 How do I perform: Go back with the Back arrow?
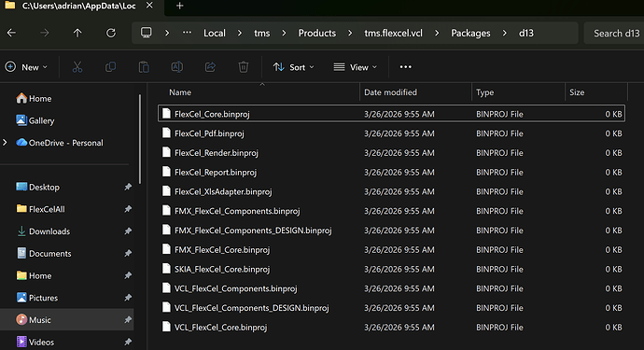[11, 33]
